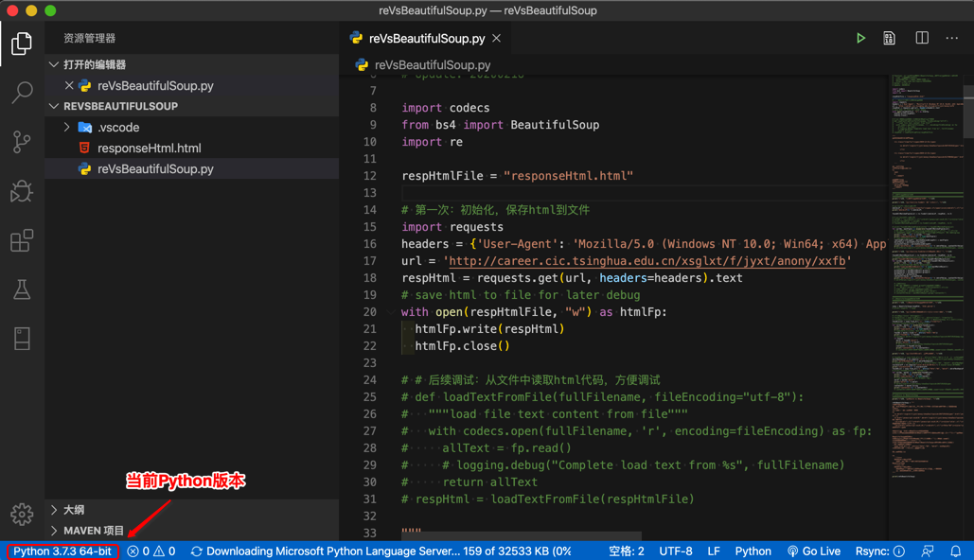Open the Extensions view icon
This screenshot has height=560, width=974.
point(22,240)
